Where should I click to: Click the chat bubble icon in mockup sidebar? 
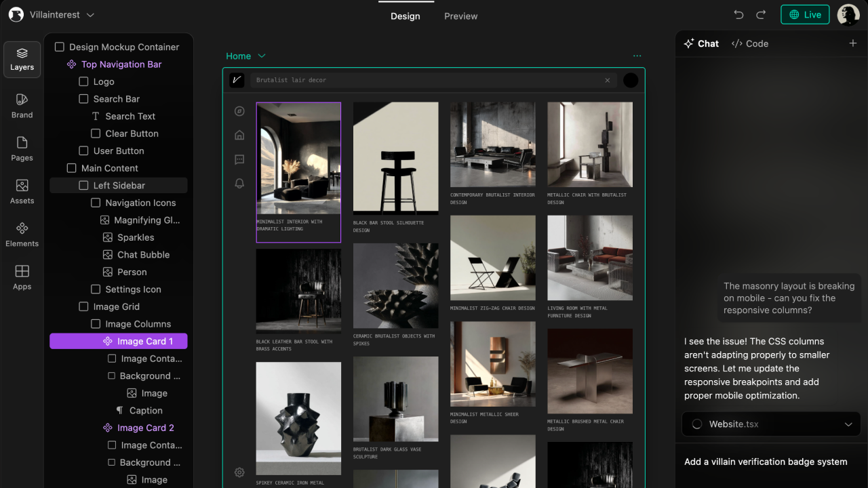click(239, 159)
